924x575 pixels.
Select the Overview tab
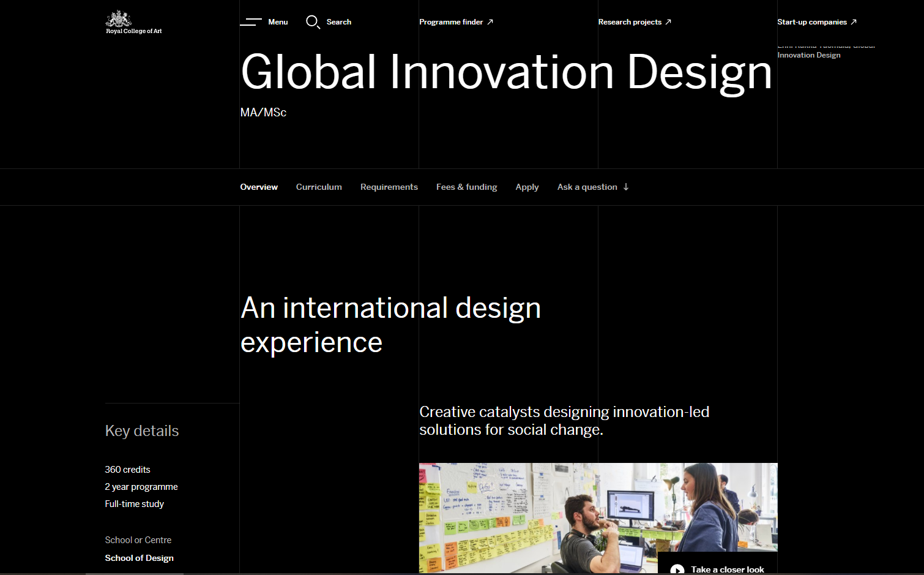point(259,187)
